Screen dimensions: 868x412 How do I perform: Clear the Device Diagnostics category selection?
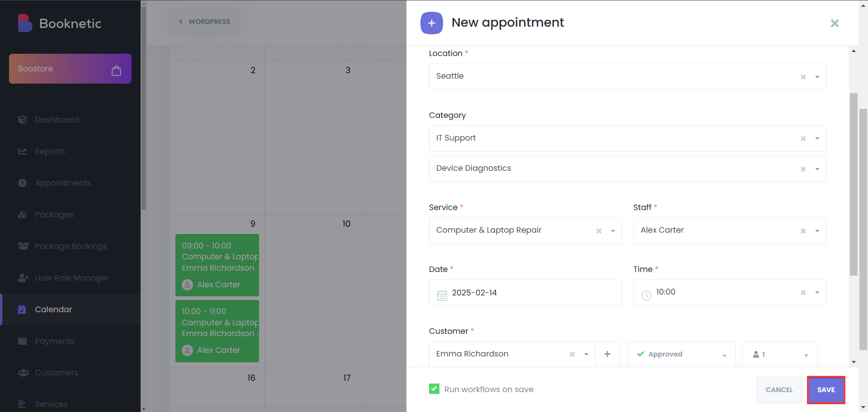tap(803, 169)
